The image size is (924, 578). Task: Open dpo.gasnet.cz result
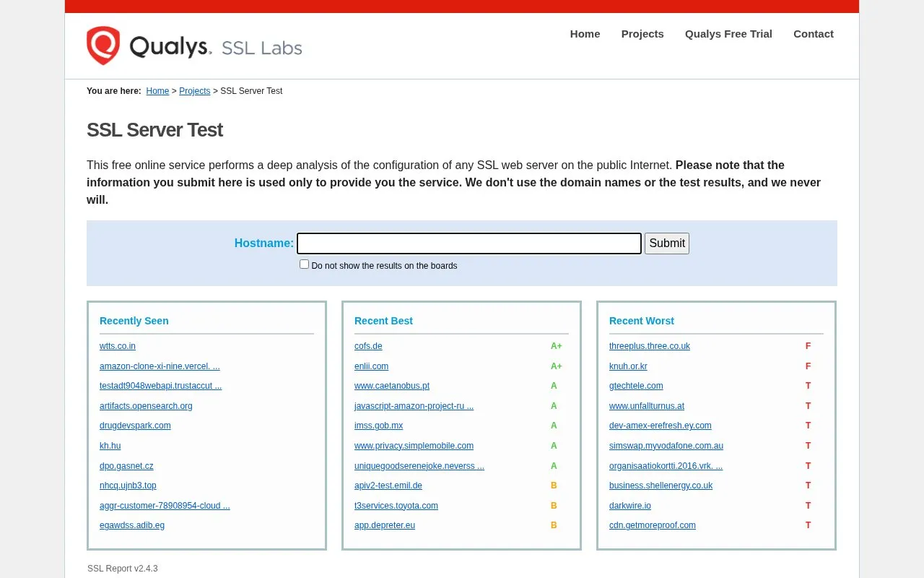pyautogui.click(x=126, y=466)
